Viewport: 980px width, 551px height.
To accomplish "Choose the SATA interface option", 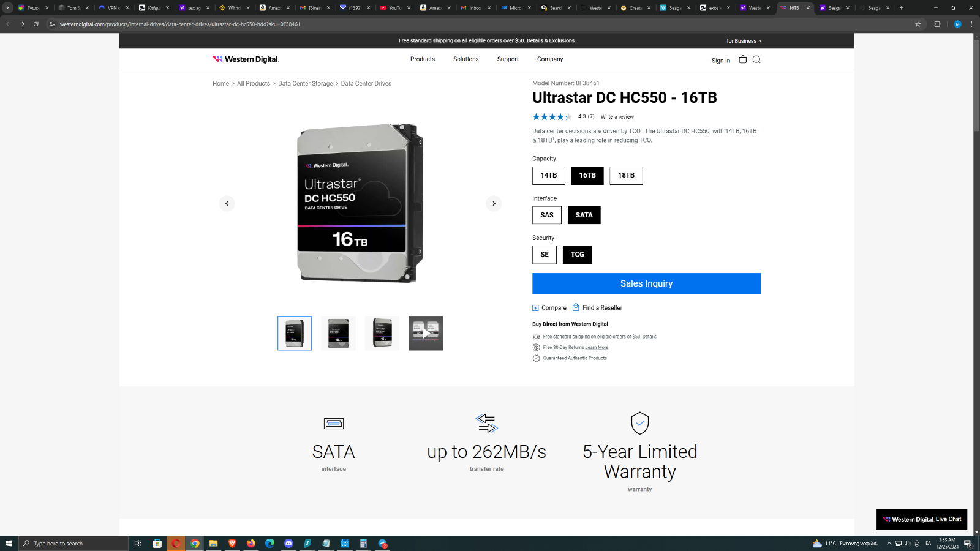I will 584,216.
